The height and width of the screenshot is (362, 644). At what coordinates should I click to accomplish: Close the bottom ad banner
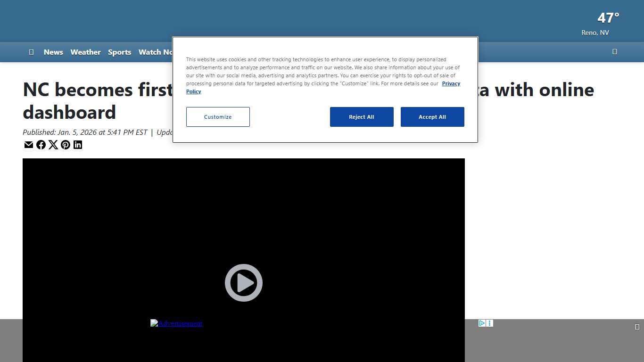637,327
